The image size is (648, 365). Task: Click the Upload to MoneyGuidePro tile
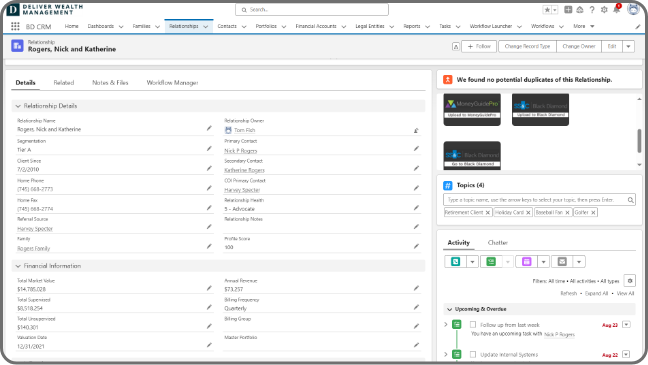click(472, 109)
